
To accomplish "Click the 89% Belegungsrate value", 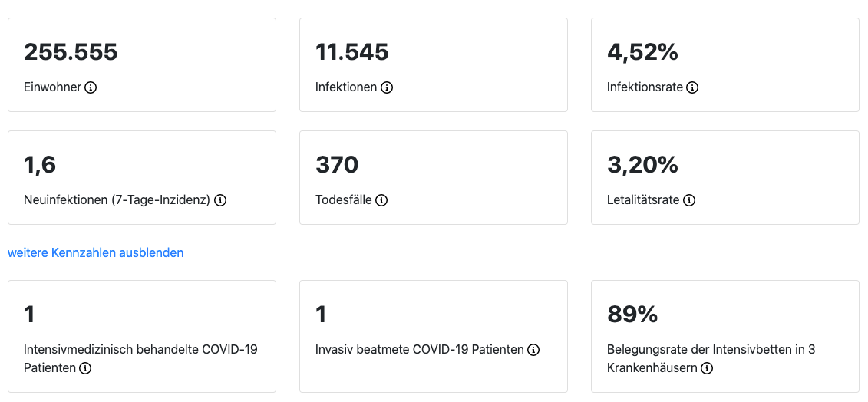I will [x=632, y=315].
